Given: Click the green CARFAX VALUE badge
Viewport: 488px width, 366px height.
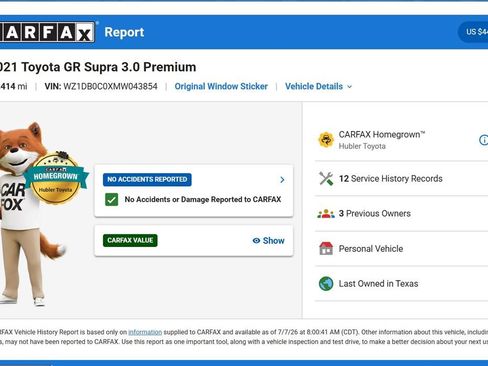Looking at the screenshot, I should [x=130, y=240].
